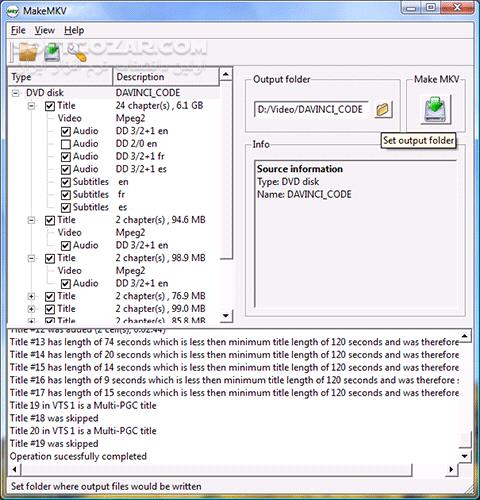This screenshot has width=480, height=500.
Task: Click the output folder path field
Action: (312, 109)
